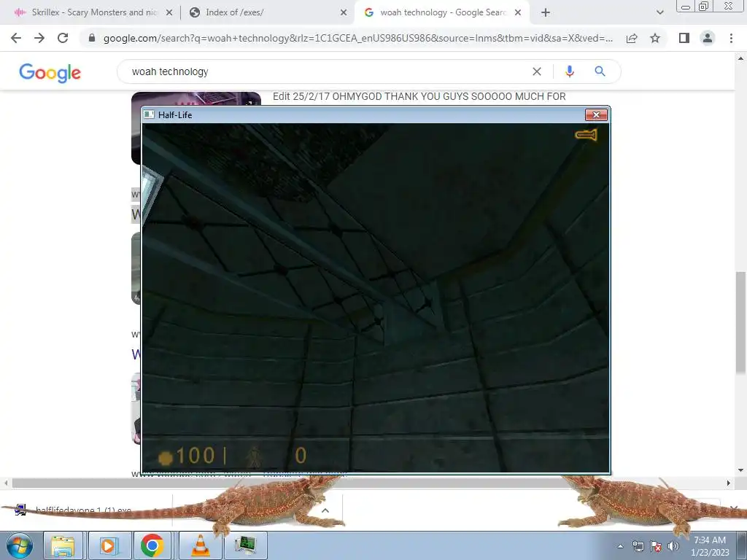Reload the Google search page
The height and width of the screenshot is (560, 747).
[x=63, y=38]
